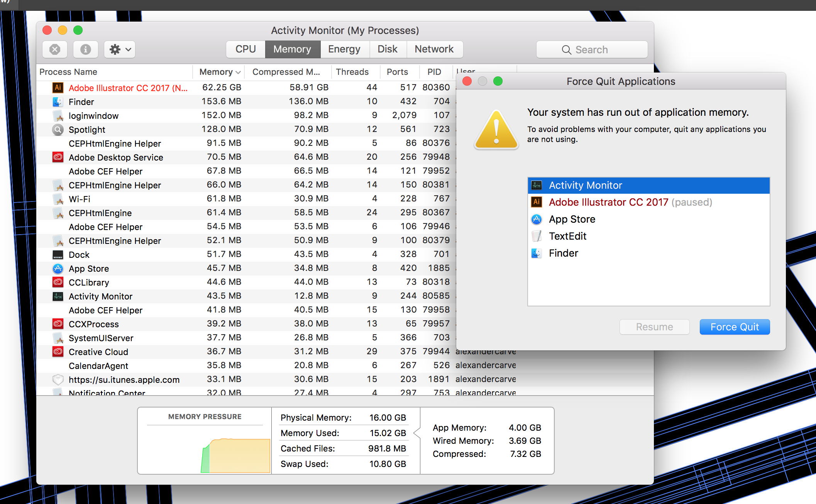Click alexandercarve user cell for CalendarAgent
This screenshot has height=504, width=816.
pyautogui.click(x=486, y=365)
